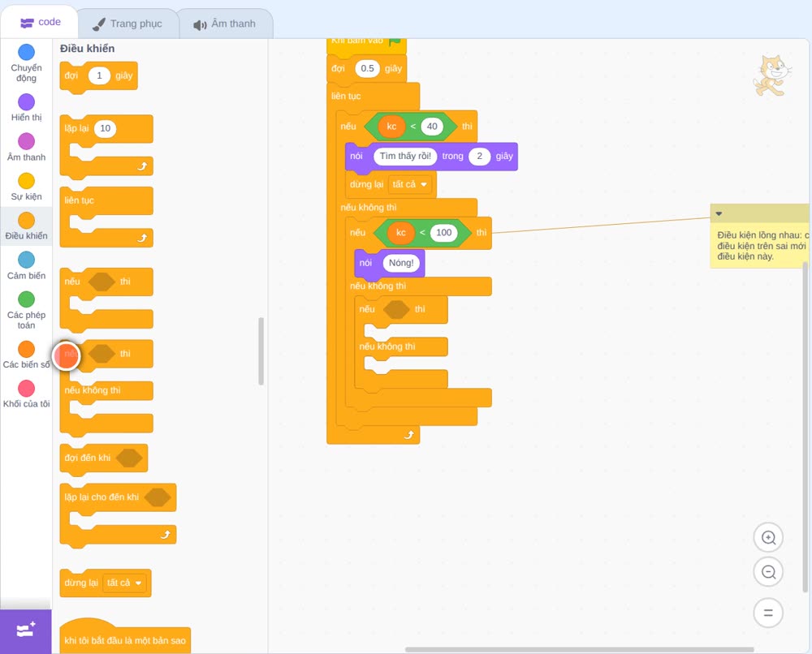Click the yellow comment note text

[x=762, y=246]
